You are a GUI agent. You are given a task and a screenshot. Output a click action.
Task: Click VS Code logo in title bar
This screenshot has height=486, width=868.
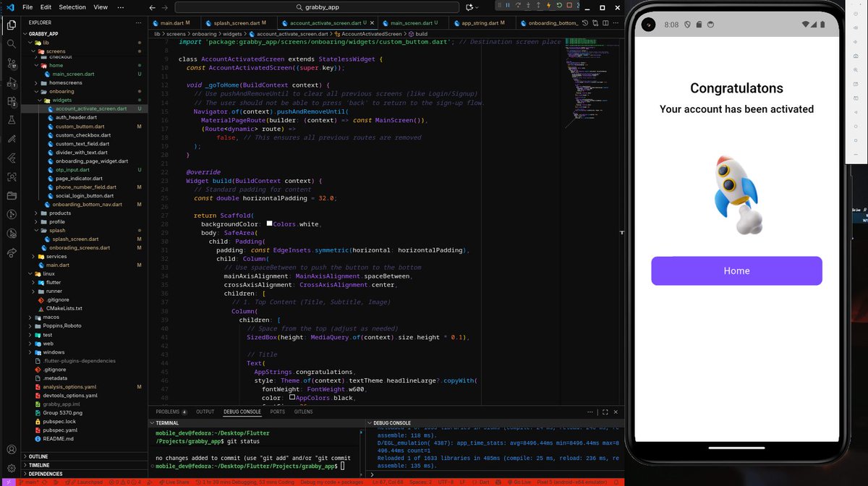click(10, 7)
